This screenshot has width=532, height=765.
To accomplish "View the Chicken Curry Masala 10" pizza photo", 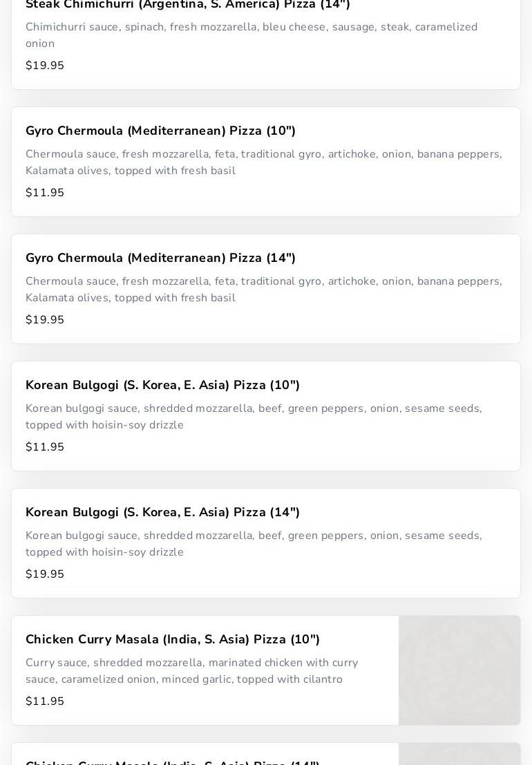I will (459, 670).
